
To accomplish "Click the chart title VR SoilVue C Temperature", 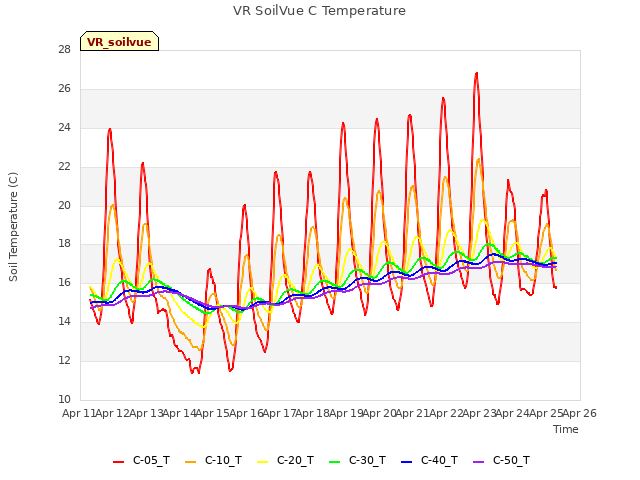I will coord(319,11).
